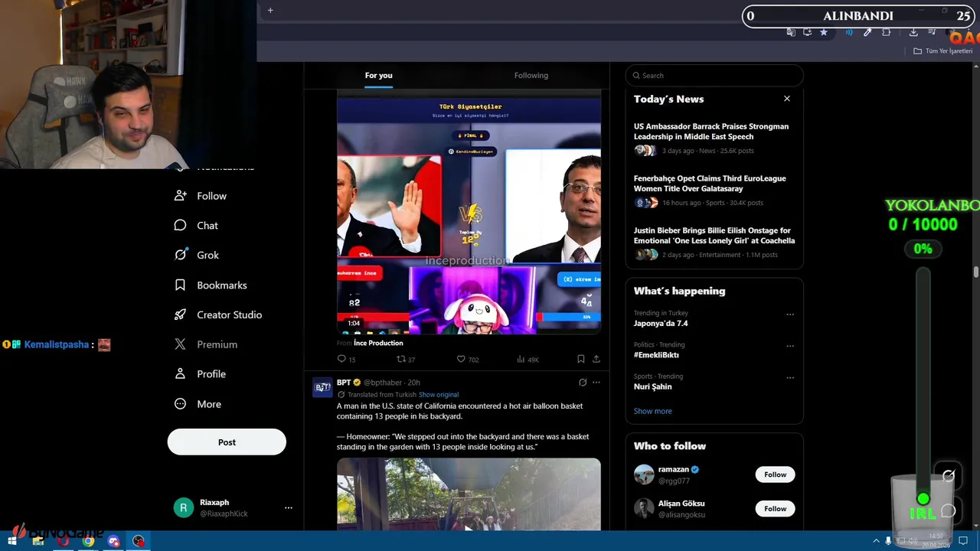Image resolution: width=980 pixels, height=551 pixels.
Task: Open the Nuri Şahin trending topic
Action: click(x=652, y=386)
